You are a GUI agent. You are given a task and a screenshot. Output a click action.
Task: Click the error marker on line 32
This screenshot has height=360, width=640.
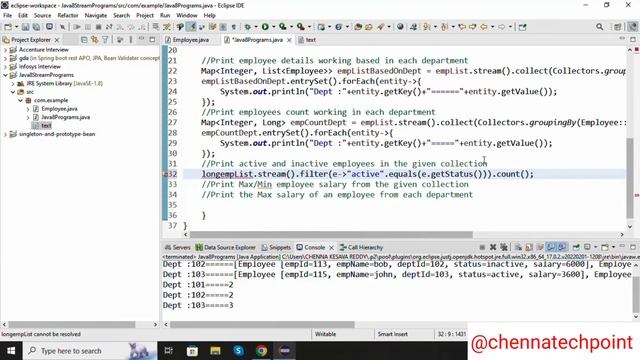[165, 174]
